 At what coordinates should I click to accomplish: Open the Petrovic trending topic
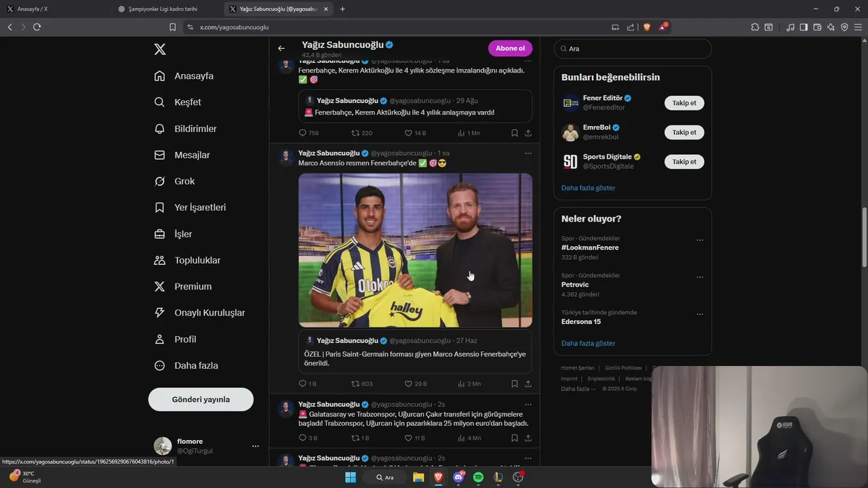coord(575,285)
